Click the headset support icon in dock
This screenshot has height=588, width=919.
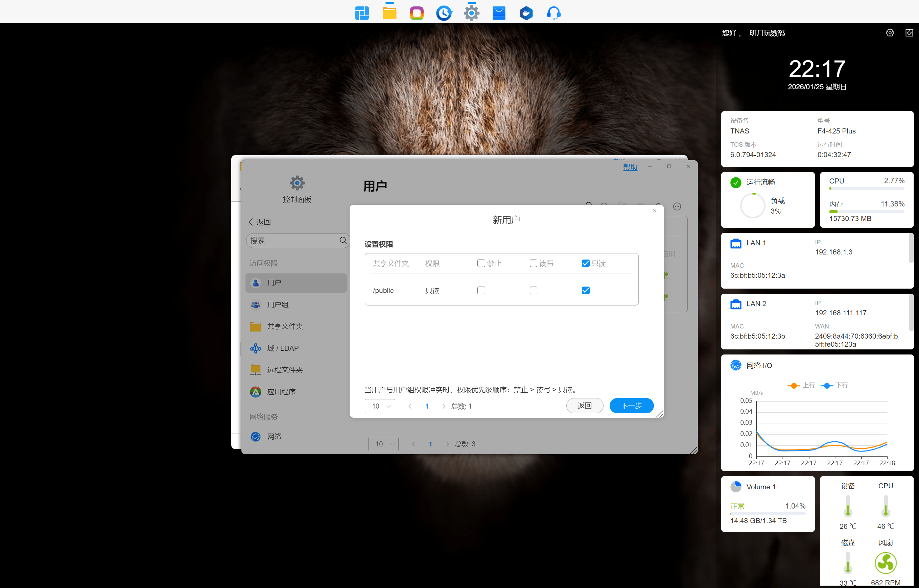[553, 14]
